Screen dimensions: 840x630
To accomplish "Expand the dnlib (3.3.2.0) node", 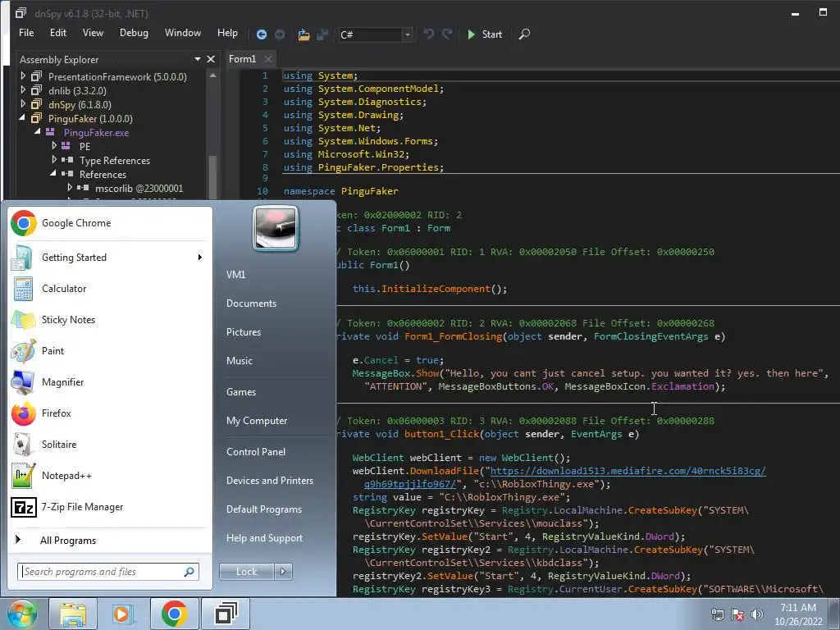I will coord(23,90).
